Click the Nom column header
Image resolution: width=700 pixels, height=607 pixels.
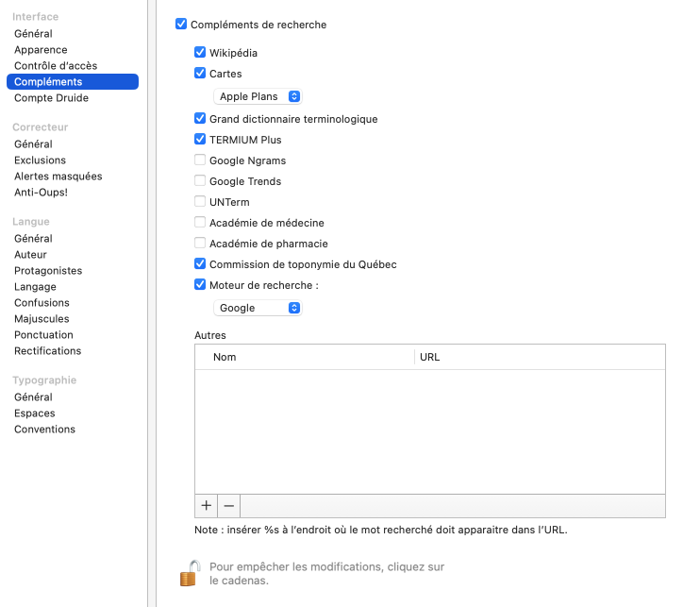304,357
